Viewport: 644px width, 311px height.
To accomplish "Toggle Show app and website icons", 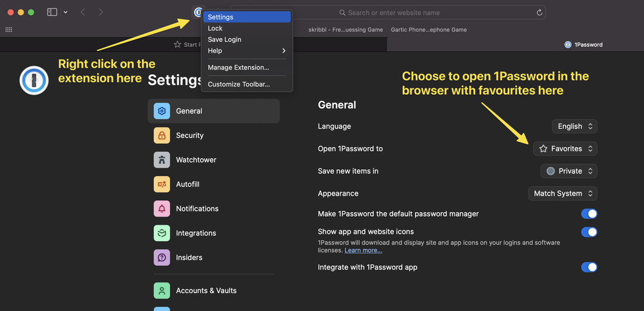I will (589, 232).
